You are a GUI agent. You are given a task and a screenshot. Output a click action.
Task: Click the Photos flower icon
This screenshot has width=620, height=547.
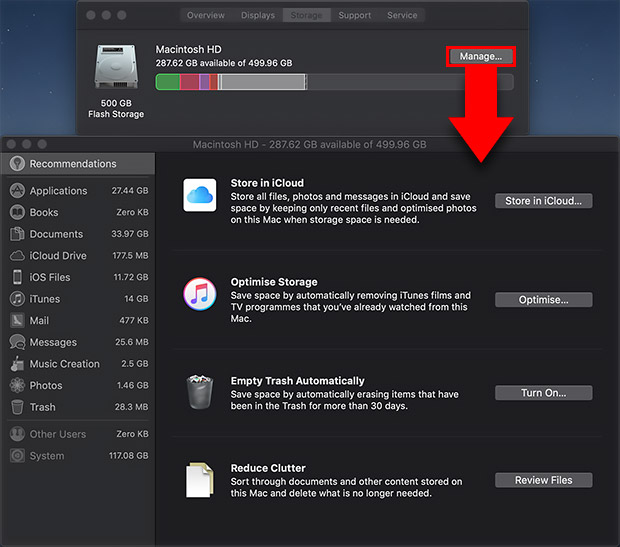point(17,385)
